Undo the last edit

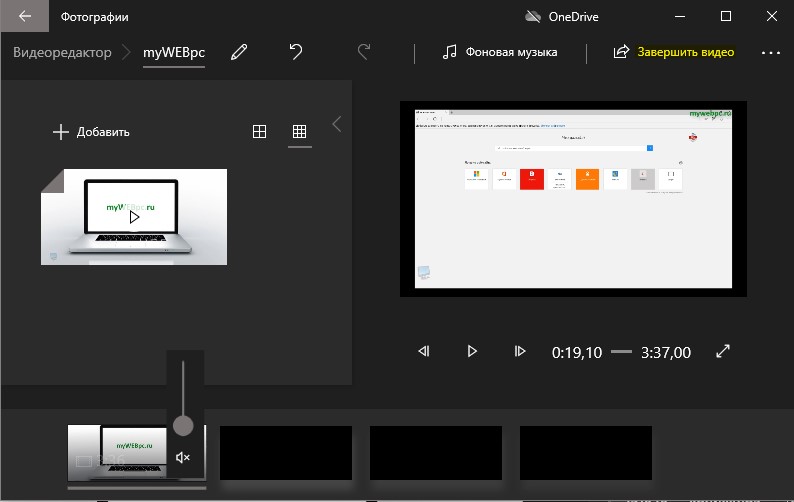point(296,52)
